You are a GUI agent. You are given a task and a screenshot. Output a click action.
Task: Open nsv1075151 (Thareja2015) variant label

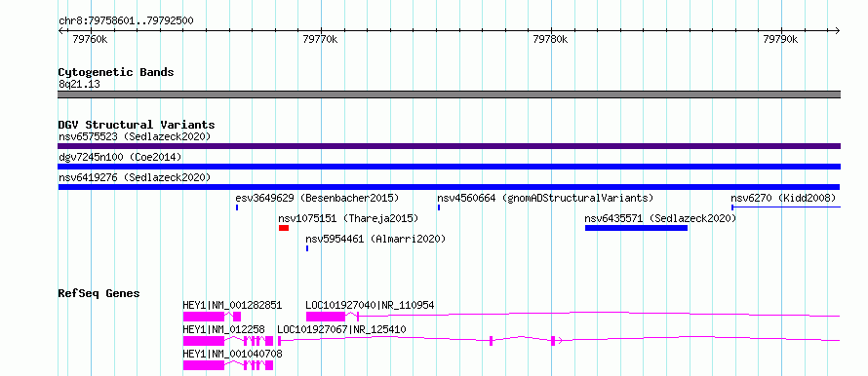[x=348, y=218]
